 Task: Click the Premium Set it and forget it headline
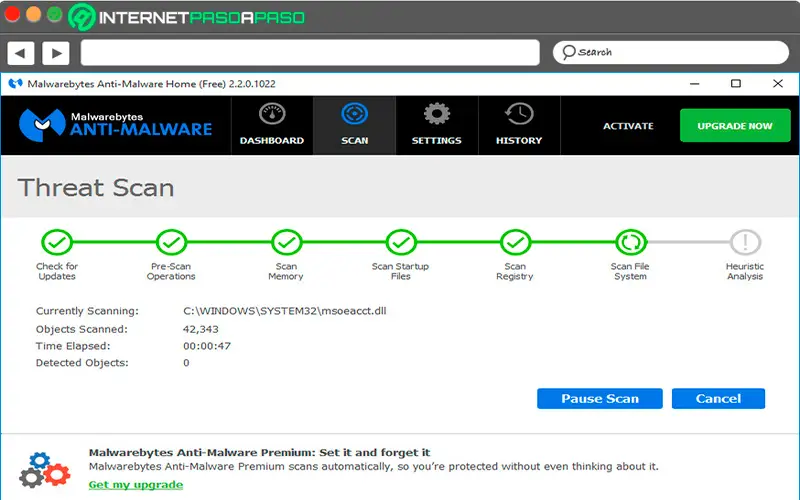(259, 453)
